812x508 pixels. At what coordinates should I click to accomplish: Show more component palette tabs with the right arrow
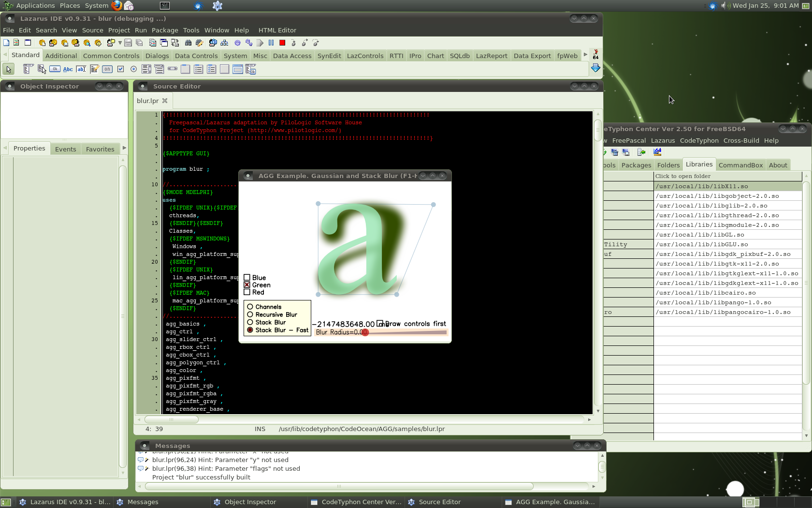tap(585, 55)
